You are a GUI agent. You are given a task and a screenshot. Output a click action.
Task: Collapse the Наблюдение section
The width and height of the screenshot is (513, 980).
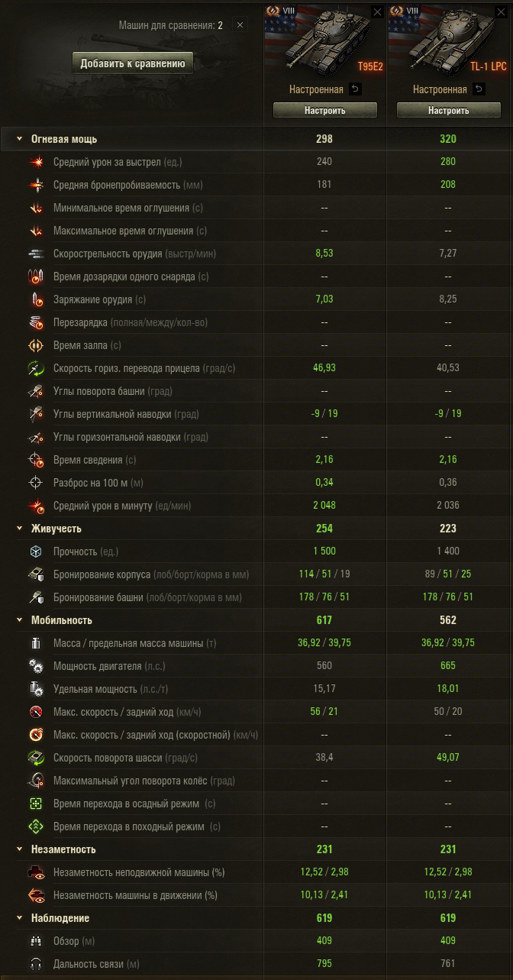point(20,918)
